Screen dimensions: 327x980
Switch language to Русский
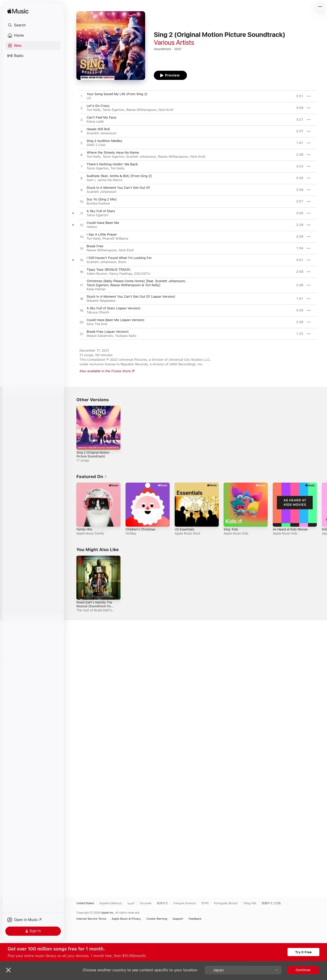click(145, 903)
